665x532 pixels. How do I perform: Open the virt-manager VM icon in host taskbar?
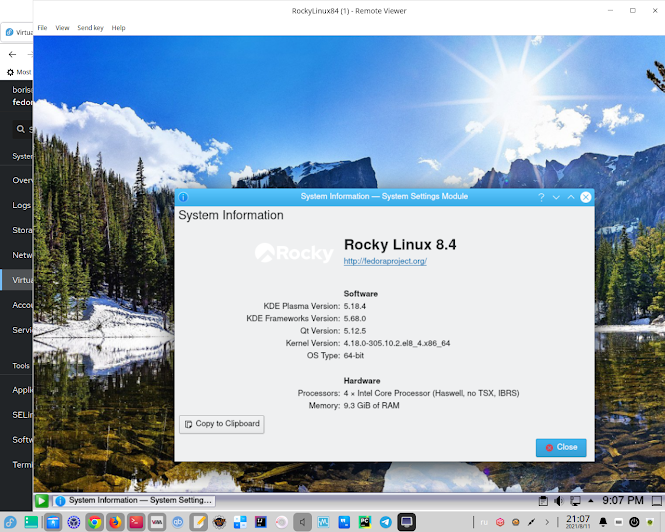coord(157,522)
